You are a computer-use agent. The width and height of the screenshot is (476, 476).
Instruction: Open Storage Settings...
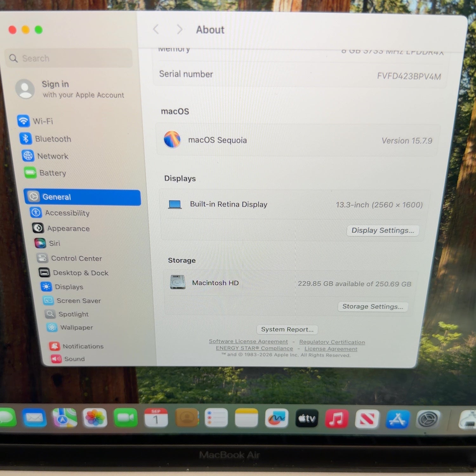[x=373, y=307]
